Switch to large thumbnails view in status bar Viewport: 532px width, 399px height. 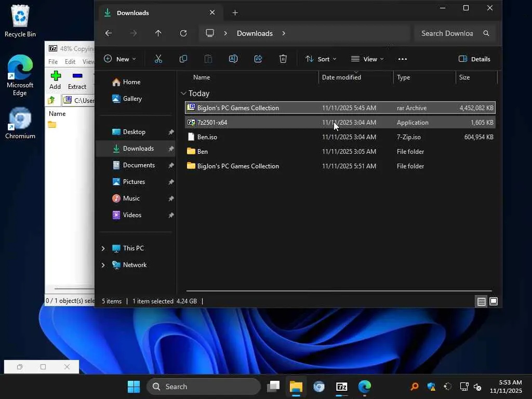coord(494,301)
